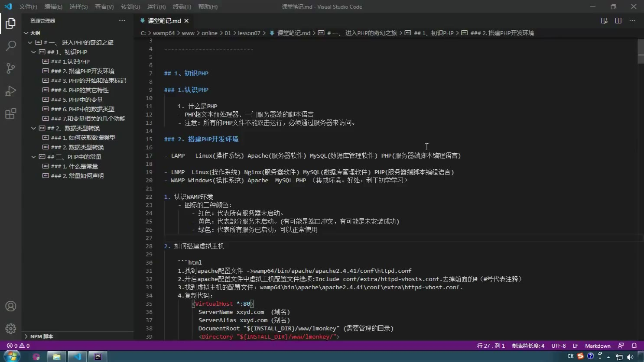Click the Windows Start button
644x362 pixels.
pyautogui.click(x=12, y=356)
